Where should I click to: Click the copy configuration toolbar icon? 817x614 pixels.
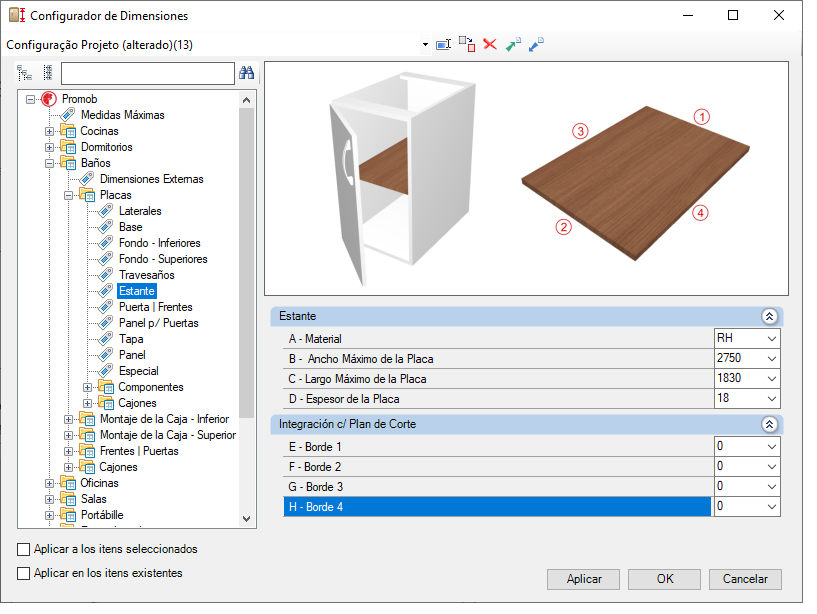point(467,44)
